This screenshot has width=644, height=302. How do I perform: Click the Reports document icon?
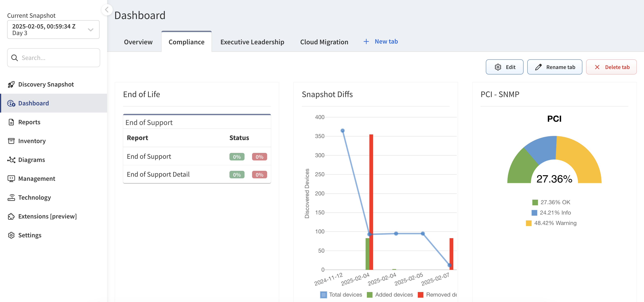coord(11,122)
